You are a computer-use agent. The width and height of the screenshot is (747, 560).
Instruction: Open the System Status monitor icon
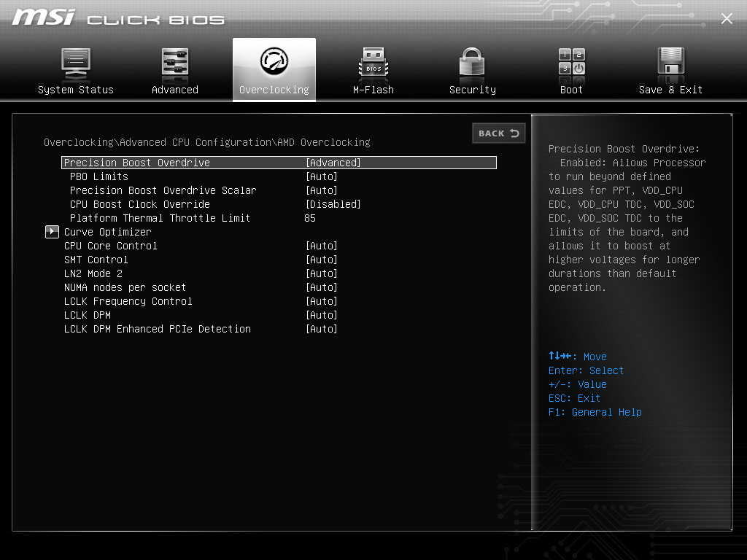click(76, 64)
